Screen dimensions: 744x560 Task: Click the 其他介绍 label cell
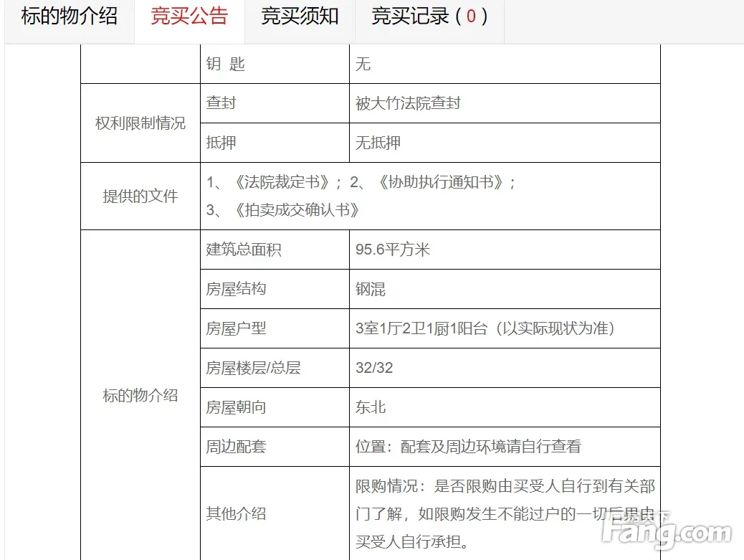(236, 513)
